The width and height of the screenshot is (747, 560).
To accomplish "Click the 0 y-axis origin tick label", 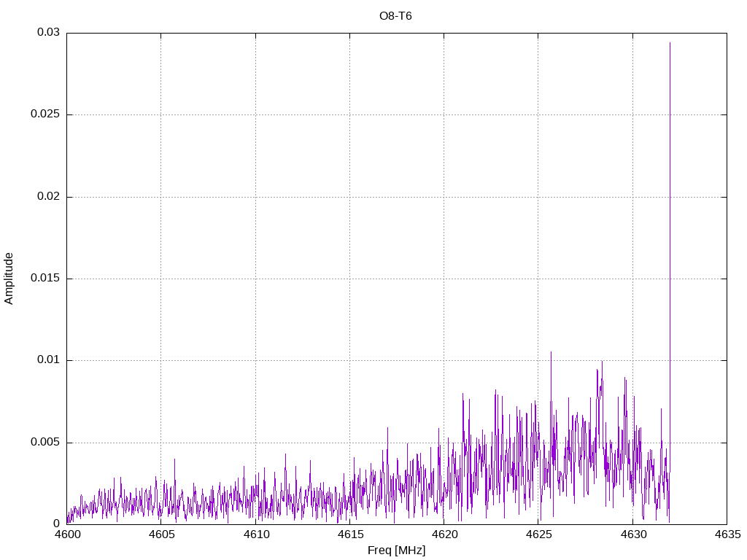I will point(56,524).
